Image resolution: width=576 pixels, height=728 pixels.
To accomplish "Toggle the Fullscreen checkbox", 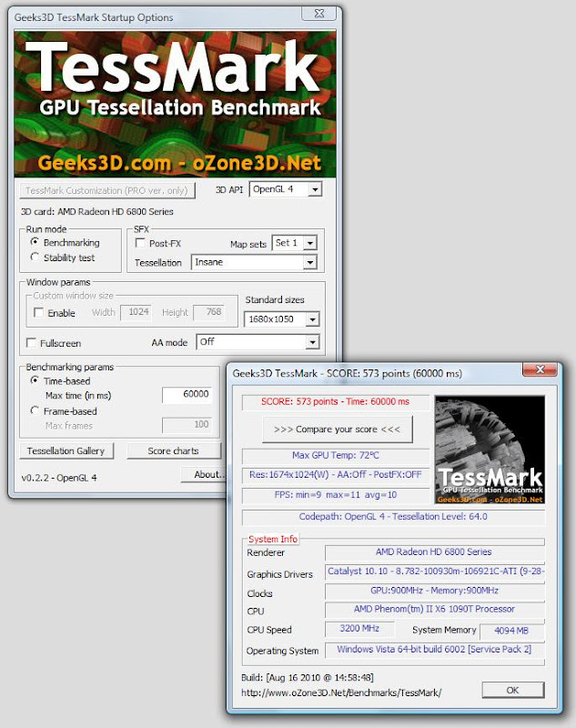I will point(32,343).
